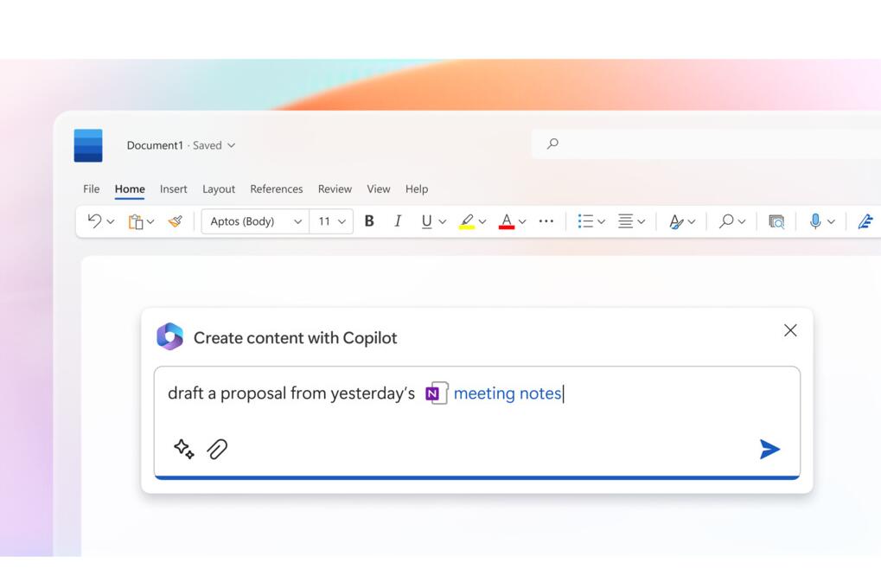The width and height of the screenshot is (881, 588).
Task: Click the paragraph alignment icon
Action: click(625, 220)
